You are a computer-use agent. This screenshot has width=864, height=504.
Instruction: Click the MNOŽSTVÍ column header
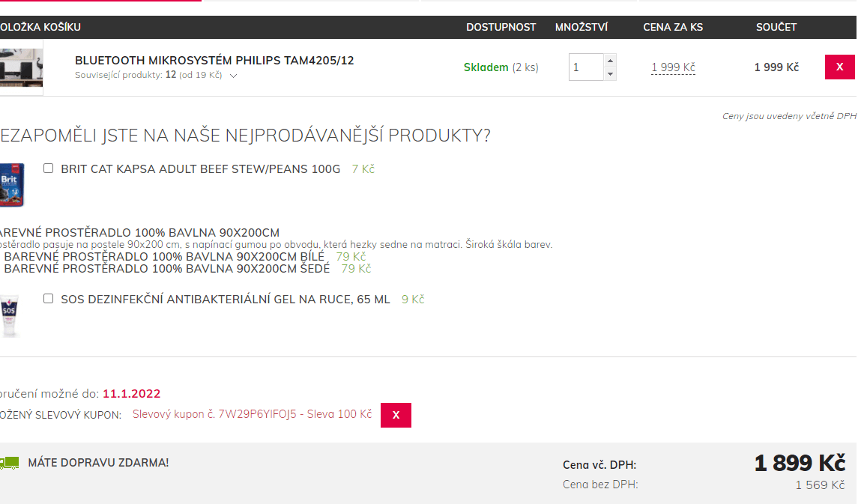[581, 27]
